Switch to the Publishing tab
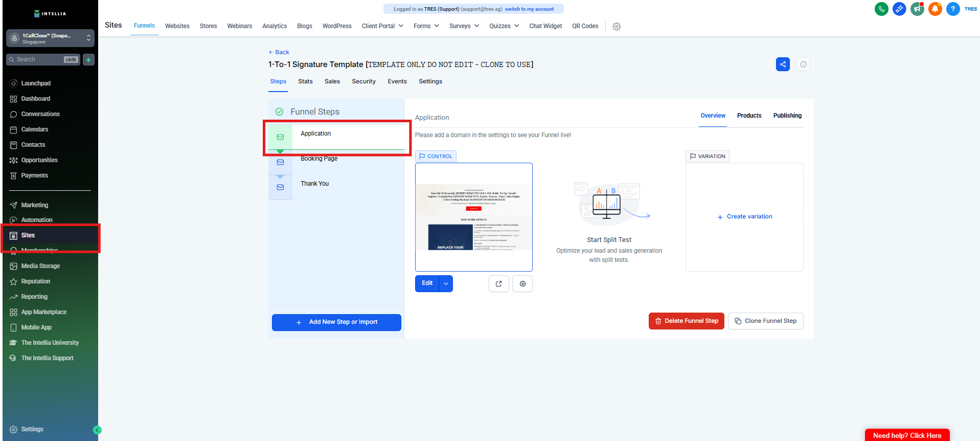Screen dimensions: 980x441 point(787,116)
